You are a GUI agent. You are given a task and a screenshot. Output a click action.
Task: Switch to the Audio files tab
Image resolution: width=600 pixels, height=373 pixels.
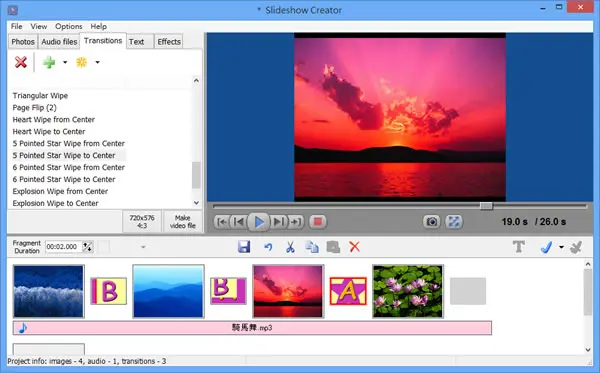[59, 42]
